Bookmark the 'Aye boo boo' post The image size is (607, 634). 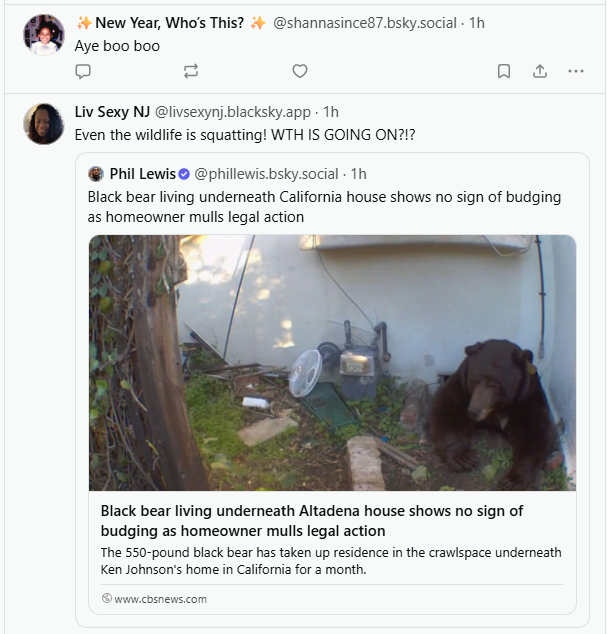click(504, 71)
